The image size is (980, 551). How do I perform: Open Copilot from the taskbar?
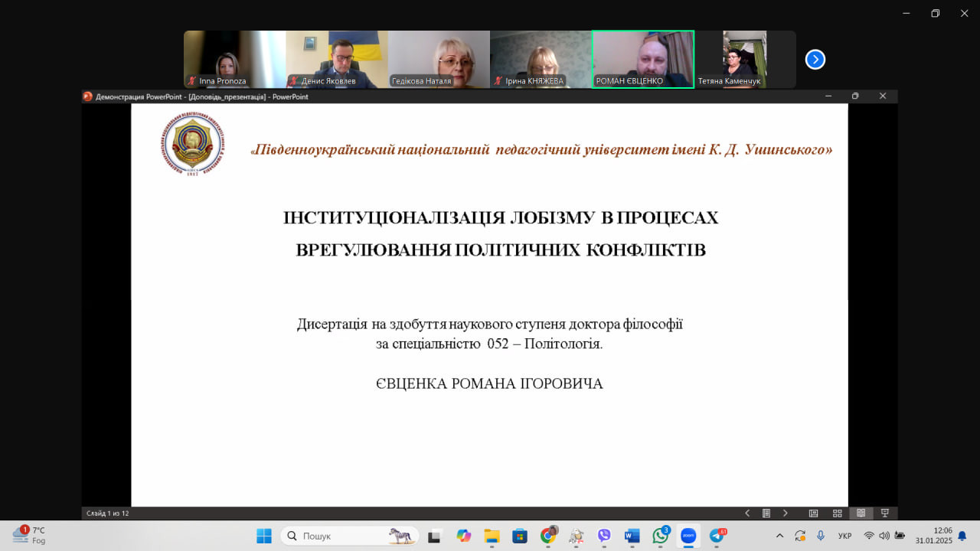point(463,536)
